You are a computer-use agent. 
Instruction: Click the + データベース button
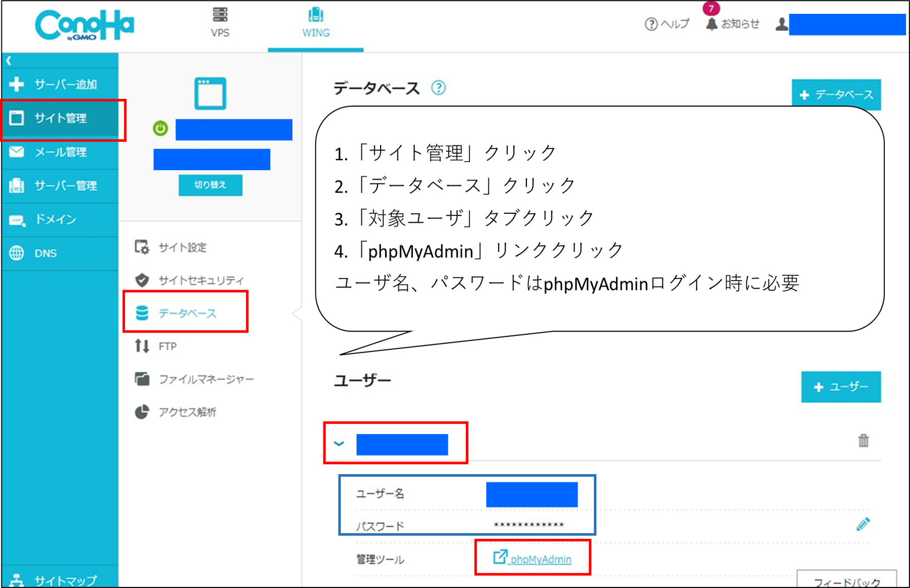pyautogui.click(x=836, y=95)
